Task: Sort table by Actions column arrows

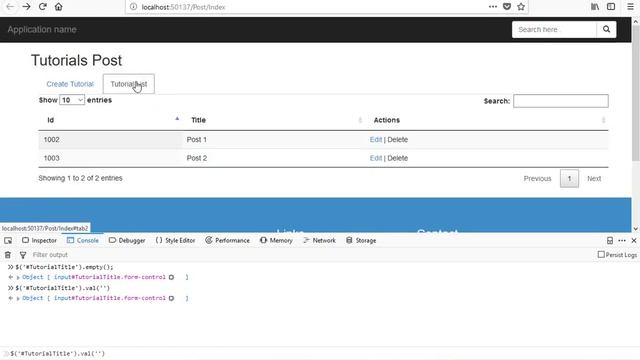Action: pos(603,120)
